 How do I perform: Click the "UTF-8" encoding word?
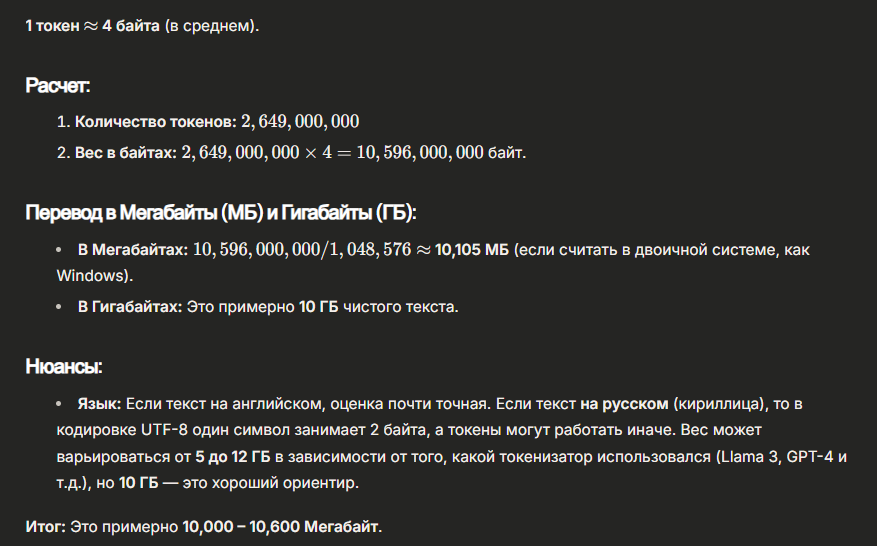pyautogui.click(x=164, y=430)
